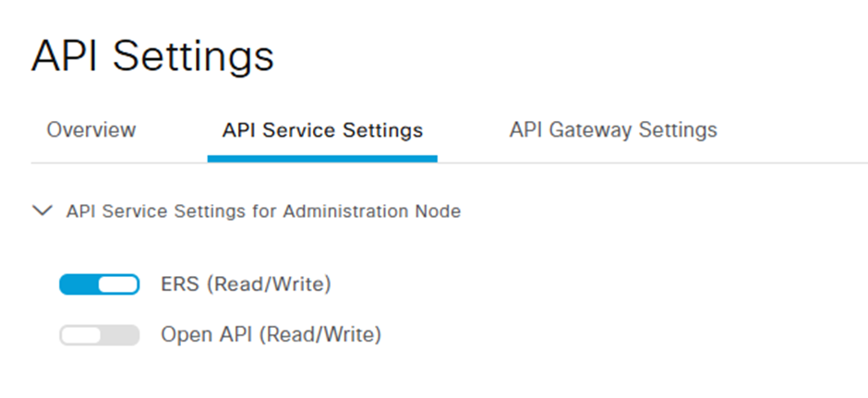The height and width of the screenshot is (398, 868).
Task: Click the white knob on the ERS switch
Action: [x=118, y=284]
